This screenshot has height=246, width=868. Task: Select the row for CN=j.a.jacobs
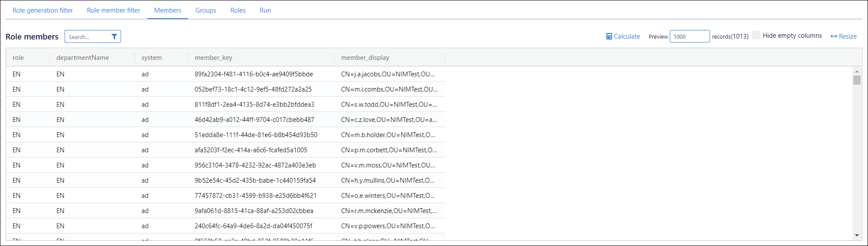[x=225, y=74]
